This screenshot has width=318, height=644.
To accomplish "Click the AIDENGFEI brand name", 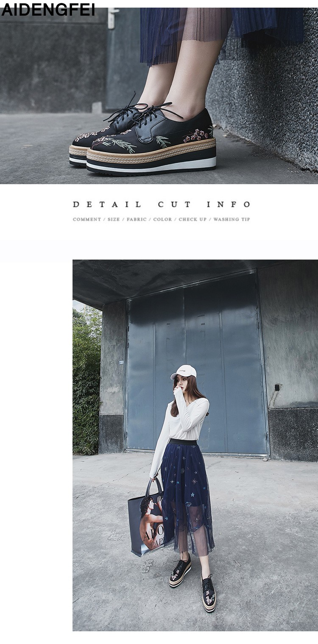I will (48, 9).
